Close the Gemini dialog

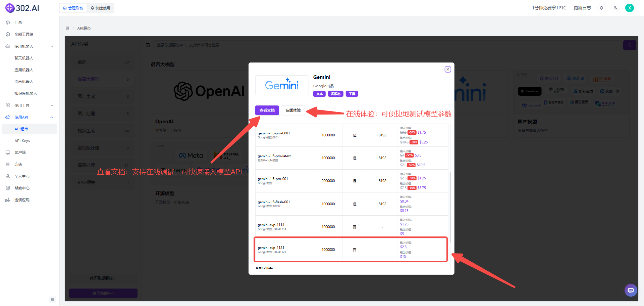[448, 69]
